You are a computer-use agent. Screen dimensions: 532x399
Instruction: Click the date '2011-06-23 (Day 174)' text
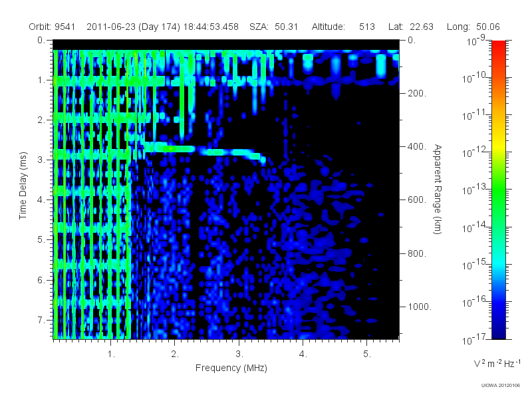(x=133, y=27)
